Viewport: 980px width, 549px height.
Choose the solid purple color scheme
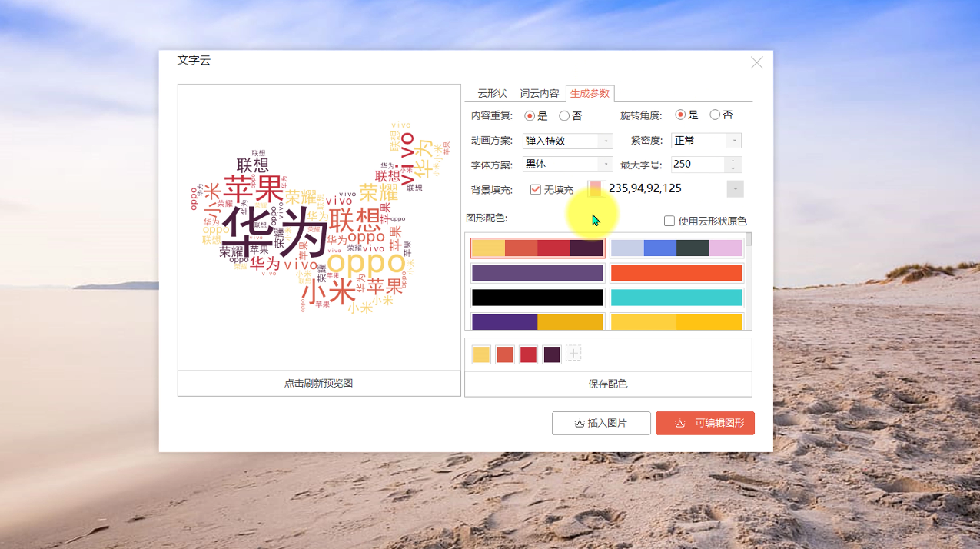point(537,273)
